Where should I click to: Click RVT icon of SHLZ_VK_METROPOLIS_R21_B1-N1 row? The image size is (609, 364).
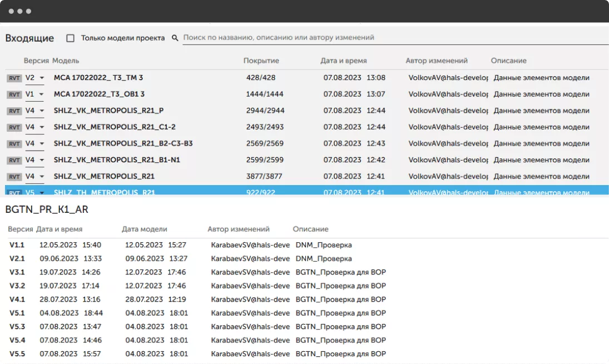click(14, 160)
